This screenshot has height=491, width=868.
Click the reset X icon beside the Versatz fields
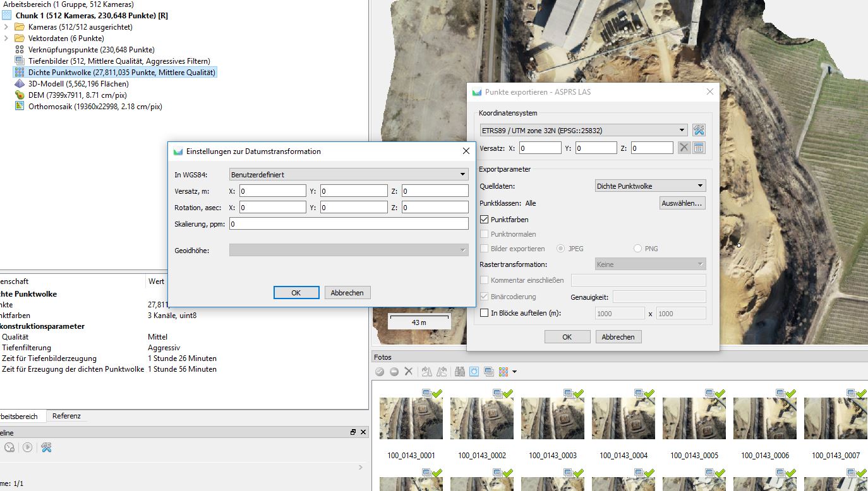pyautogui.click(x=684, y=148)
